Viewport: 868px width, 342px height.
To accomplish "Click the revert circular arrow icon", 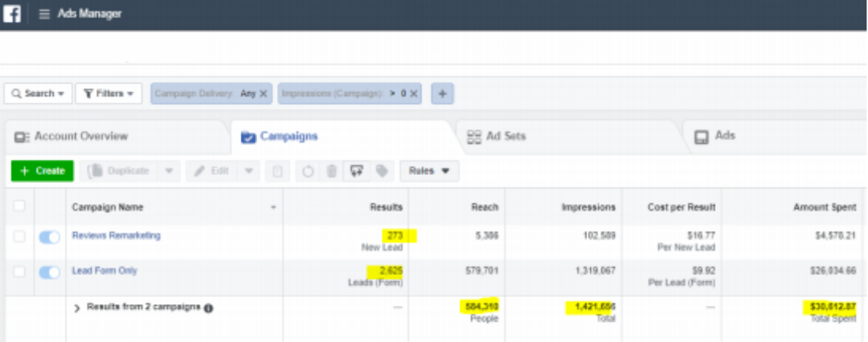I will point(308,172).
